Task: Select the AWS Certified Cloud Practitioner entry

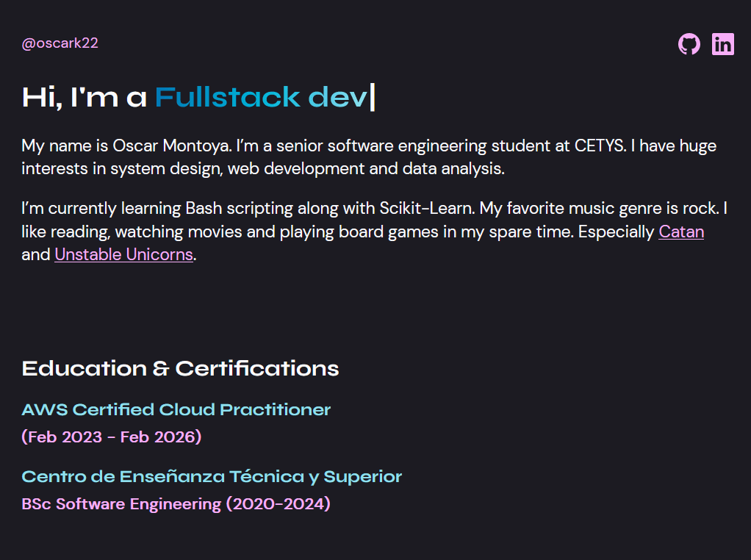Action: [176, 409]
